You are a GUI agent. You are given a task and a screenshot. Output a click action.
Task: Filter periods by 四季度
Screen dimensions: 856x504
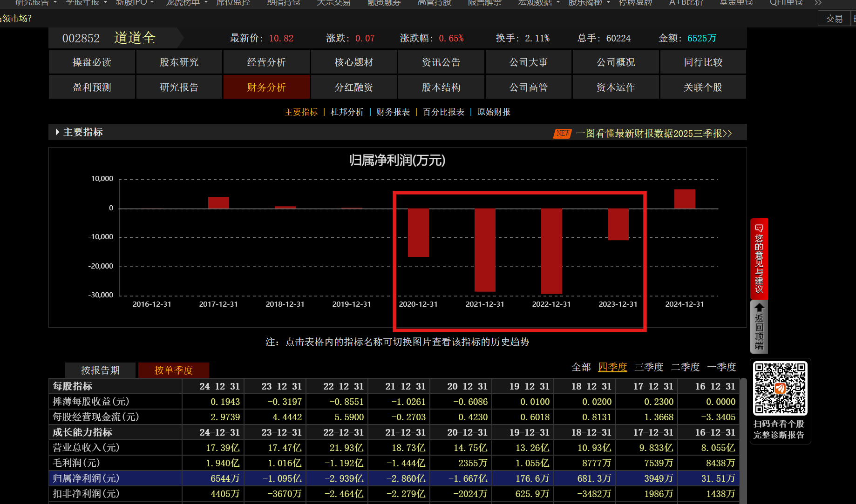pos(612,367)
